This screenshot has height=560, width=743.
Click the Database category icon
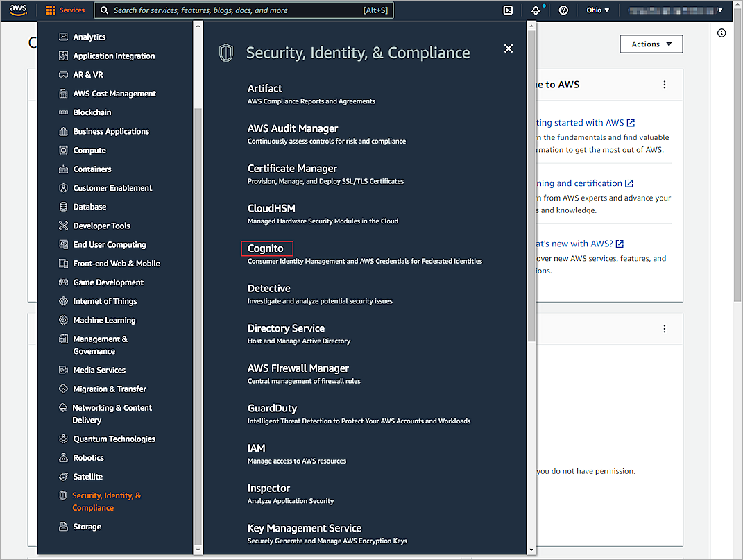(63, 207)
